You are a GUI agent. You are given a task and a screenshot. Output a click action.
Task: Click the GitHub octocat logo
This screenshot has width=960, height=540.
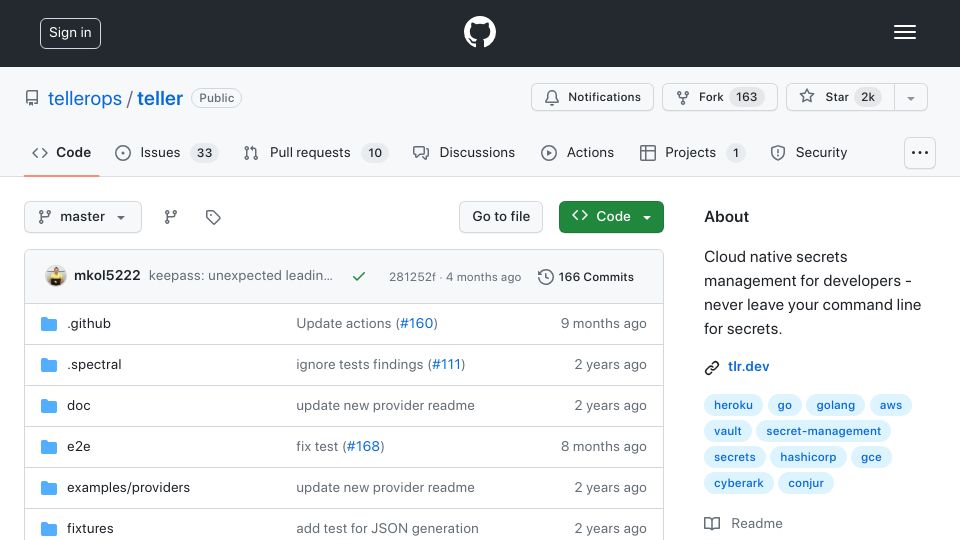click(x=479, y=32)
